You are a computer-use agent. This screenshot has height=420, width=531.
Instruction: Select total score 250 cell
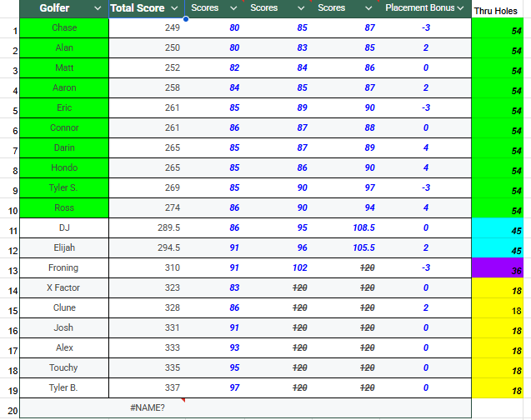[147, 47]
